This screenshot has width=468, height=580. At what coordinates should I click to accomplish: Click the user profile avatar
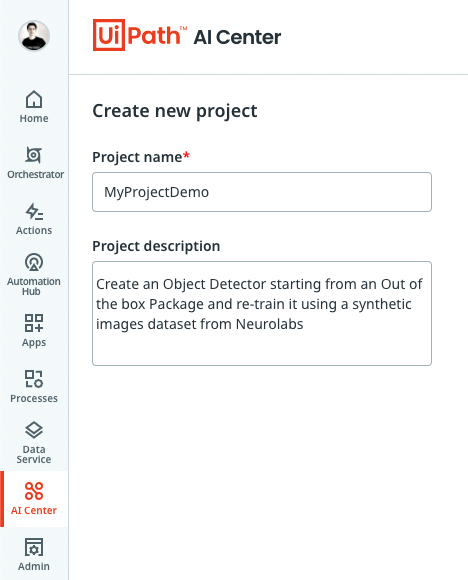(x=34, y=36)
